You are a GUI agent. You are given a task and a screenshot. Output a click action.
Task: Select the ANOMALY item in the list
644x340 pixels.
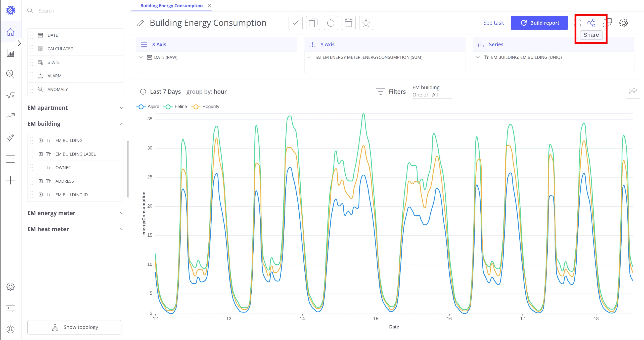75,89
